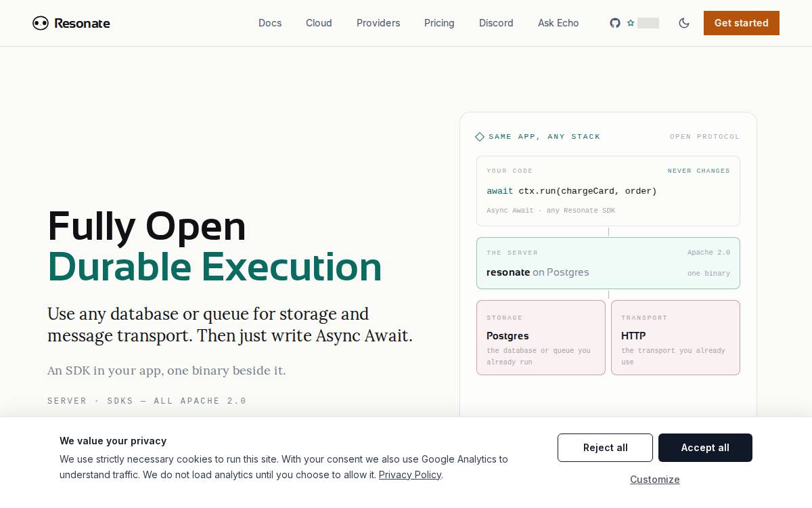The width and height of the screenshot is (812, 508).
Task: Open the Customize cookie settings link
Action: pos(655,480)
